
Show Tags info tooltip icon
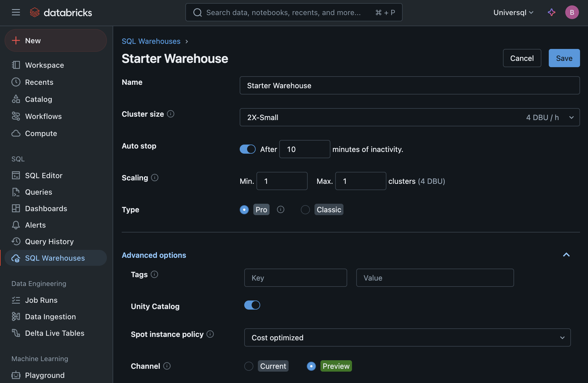[154, 274]
